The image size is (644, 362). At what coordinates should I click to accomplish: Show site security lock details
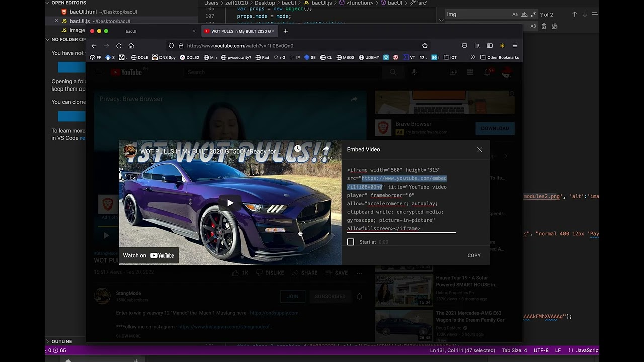[x=181, y=46]
